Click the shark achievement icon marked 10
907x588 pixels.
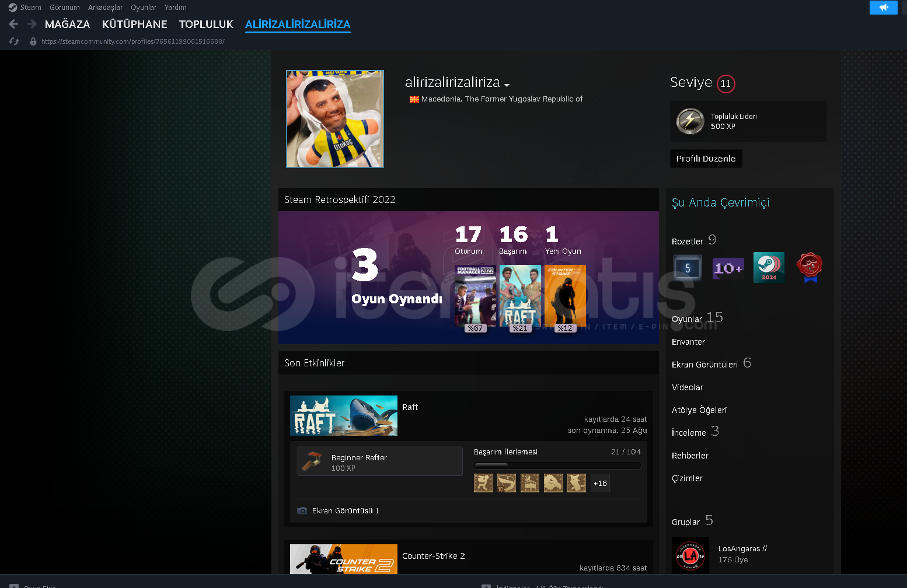pyautogui.click(x=507, y=483)
